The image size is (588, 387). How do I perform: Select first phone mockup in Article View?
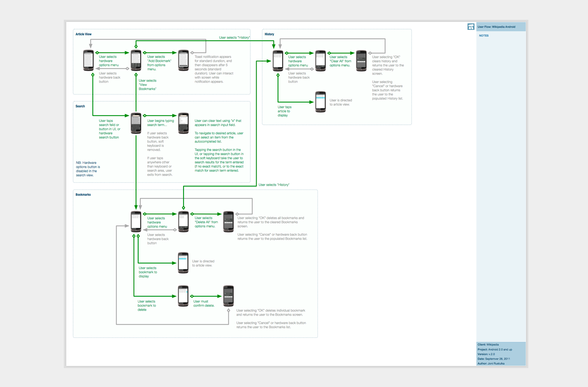tap(88, 60)
